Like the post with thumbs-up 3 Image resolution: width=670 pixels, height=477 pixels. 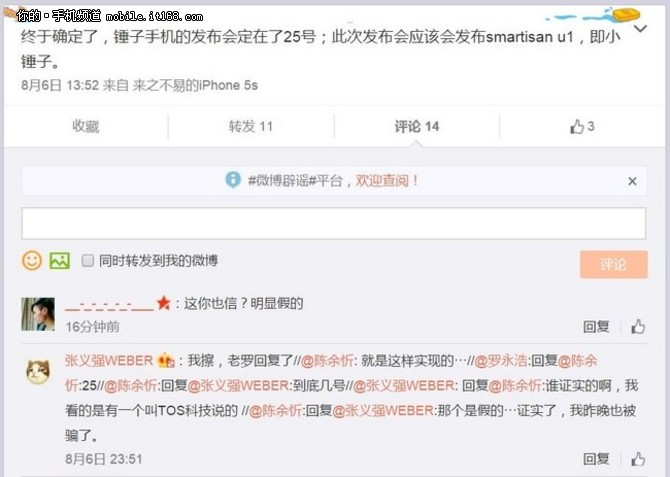(582, 127)
